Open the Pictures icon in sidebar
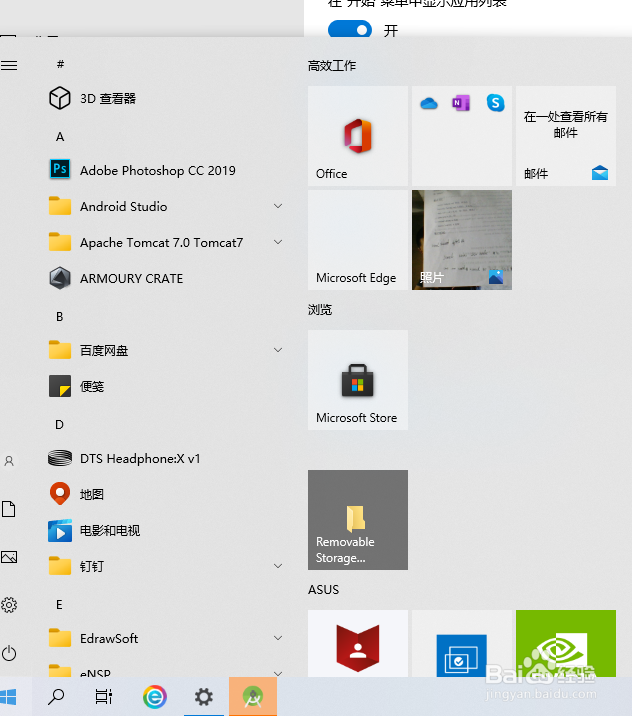Viewport: 632px width, 716px height. (9, 557)
